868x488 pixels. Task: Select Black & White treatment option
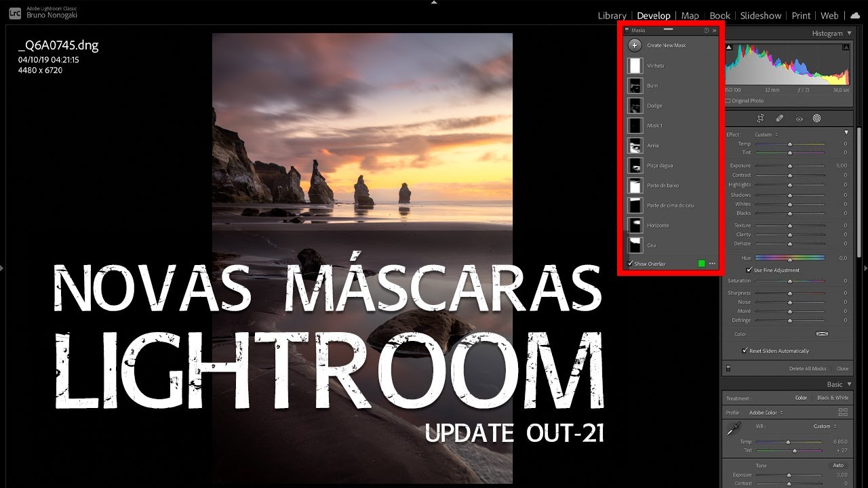(833, 398)
